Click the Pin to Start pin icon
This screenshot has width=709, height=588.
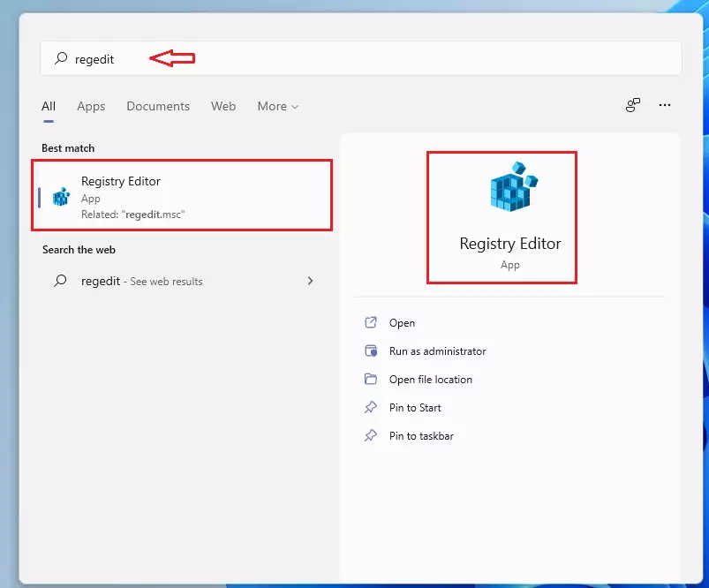371,407
